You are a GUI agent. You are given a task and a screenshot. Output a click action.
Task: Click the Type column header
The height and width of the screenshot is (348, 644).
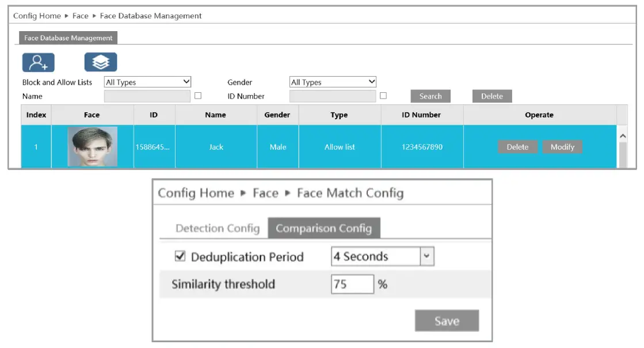click(x=339, y=115)
